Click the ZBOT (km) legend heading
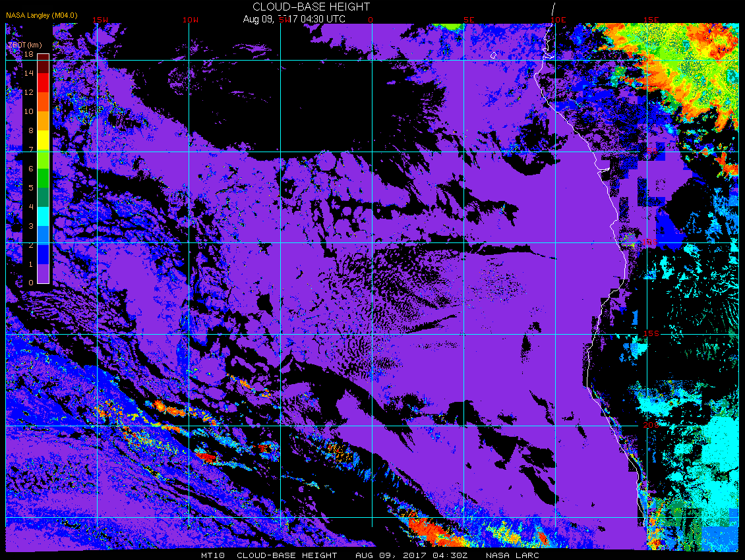The image size is (745, 560). (x=24, y=45)
